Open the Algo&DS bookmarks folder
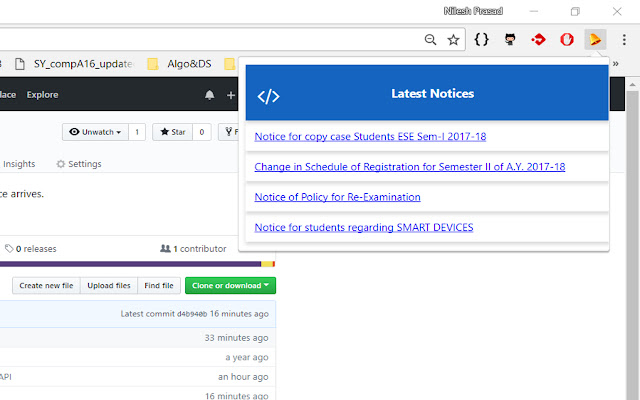This screenshot has height=400, width=640. tap(180, 64)
